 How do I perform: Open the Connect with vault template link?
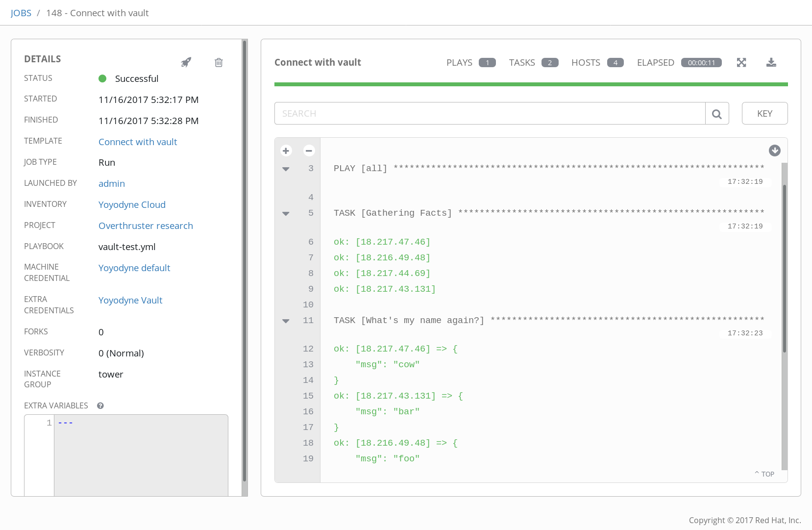(138, 142)
